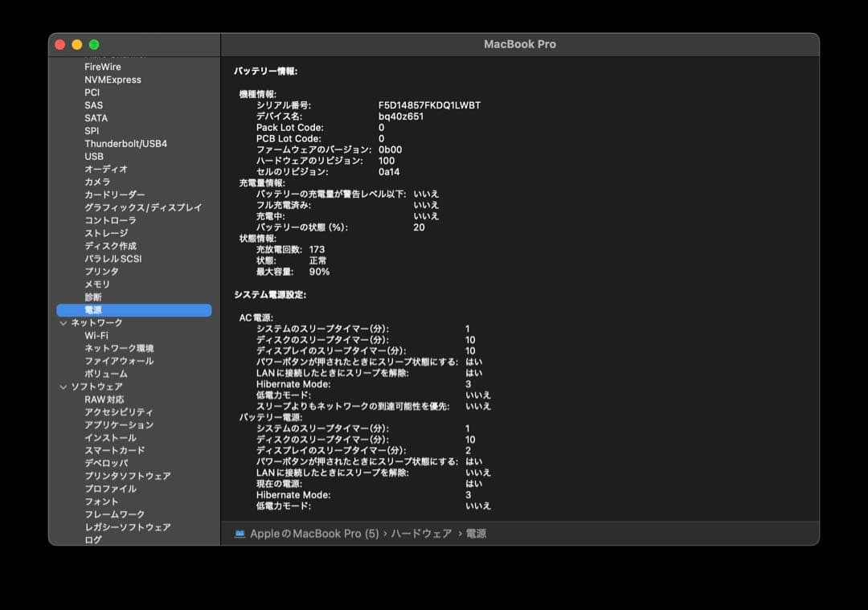The height and width of the screenshot is (610, 868).
Task: Open グラフィックス/ディスプレイ details
Action: (133, 207)
